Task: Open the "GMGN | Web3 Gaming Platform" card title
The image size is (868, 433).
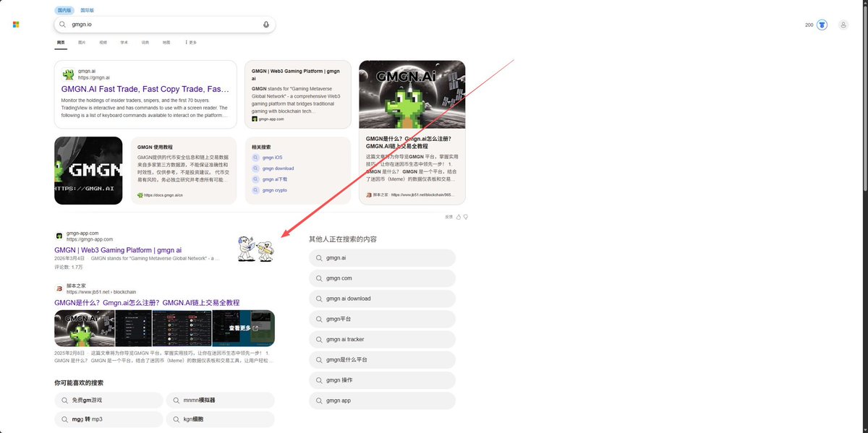Action: pos(296,74)
